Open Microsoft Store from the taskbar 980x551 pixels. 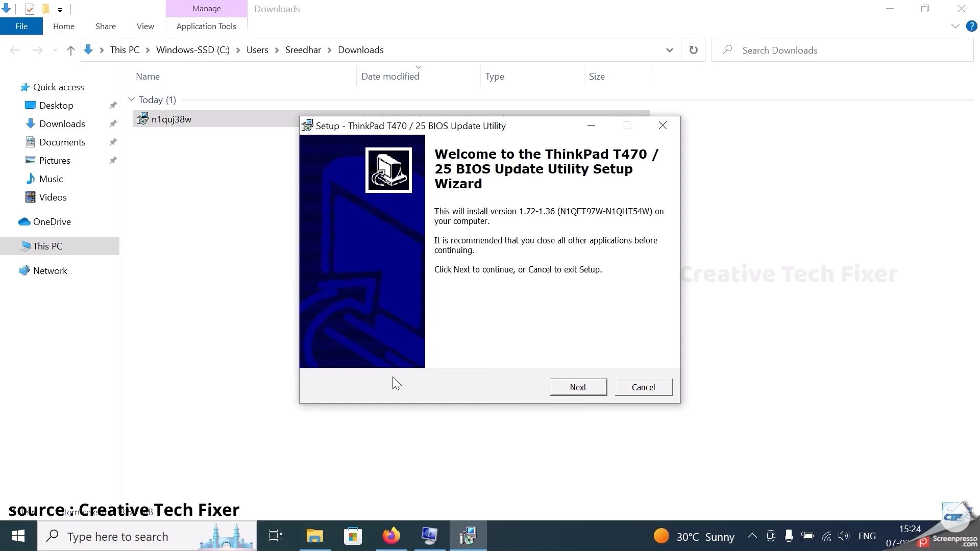click(x=353, y=536)
